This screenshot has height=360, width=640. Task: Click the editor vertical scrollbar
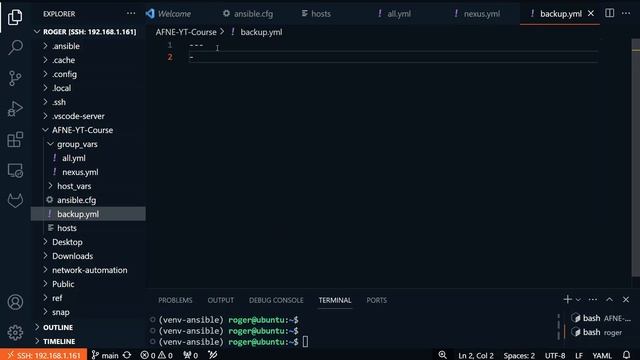(x=636, y=157)
